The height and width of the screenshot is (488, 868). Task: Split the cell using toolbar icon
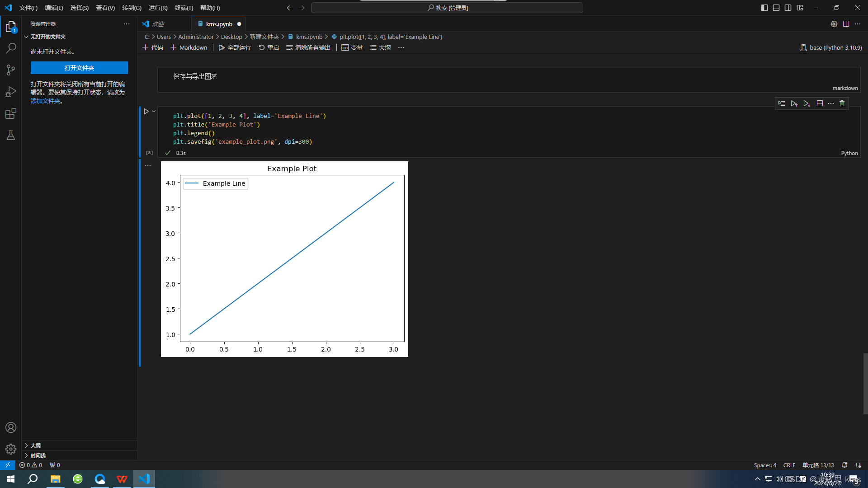pos(820,103)
